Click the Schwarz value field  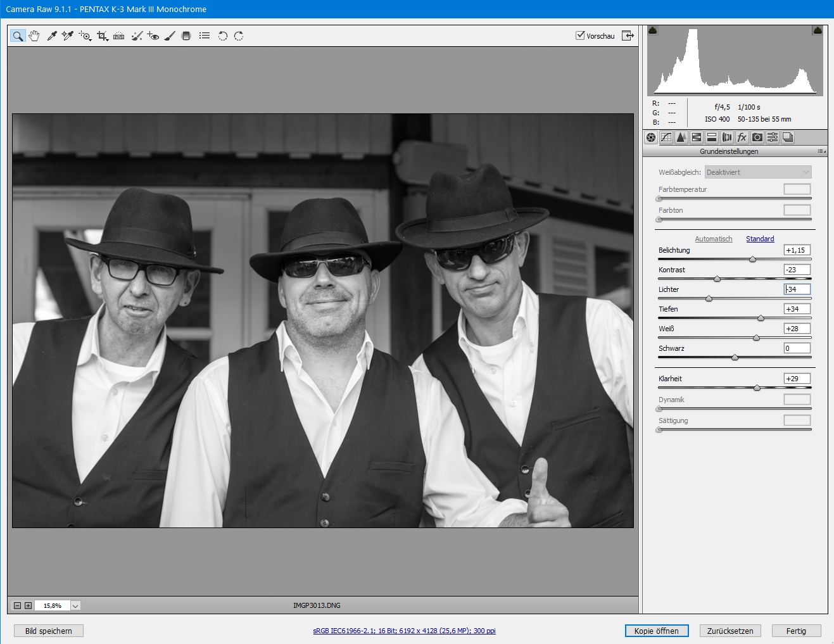[x=797, y=348]
